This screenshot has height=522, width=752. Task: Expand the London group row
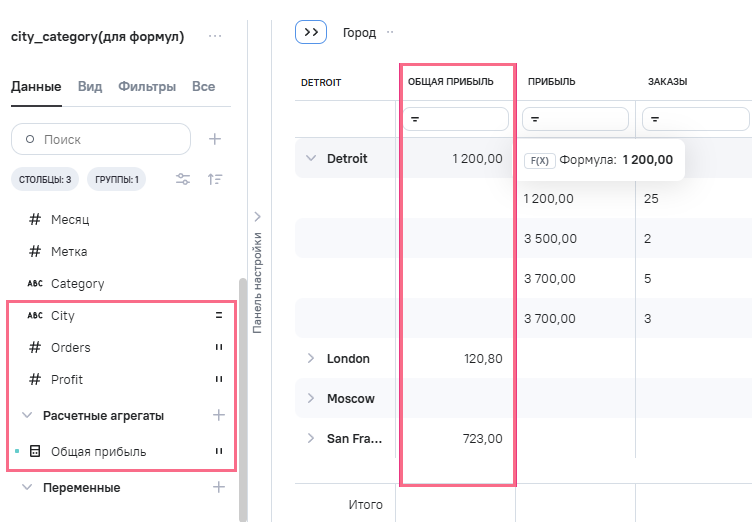coord(310,358)
